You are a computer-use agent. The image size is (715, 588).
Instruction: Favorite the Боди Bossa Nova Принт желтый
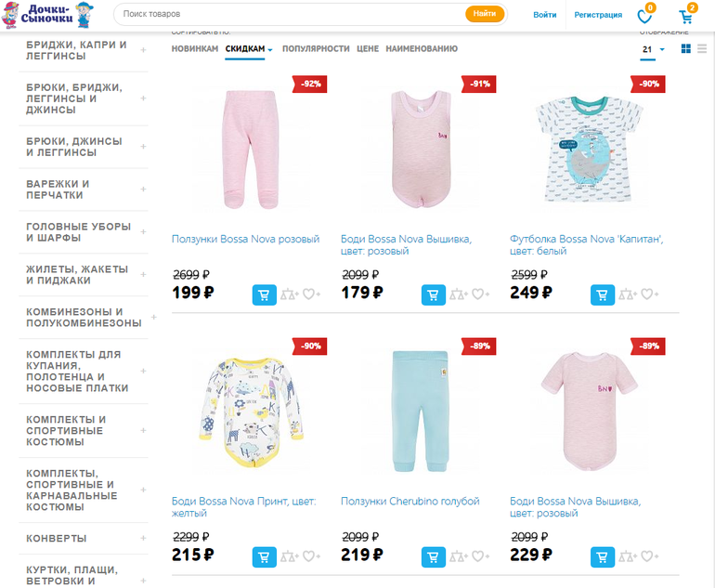coord(311,556)
